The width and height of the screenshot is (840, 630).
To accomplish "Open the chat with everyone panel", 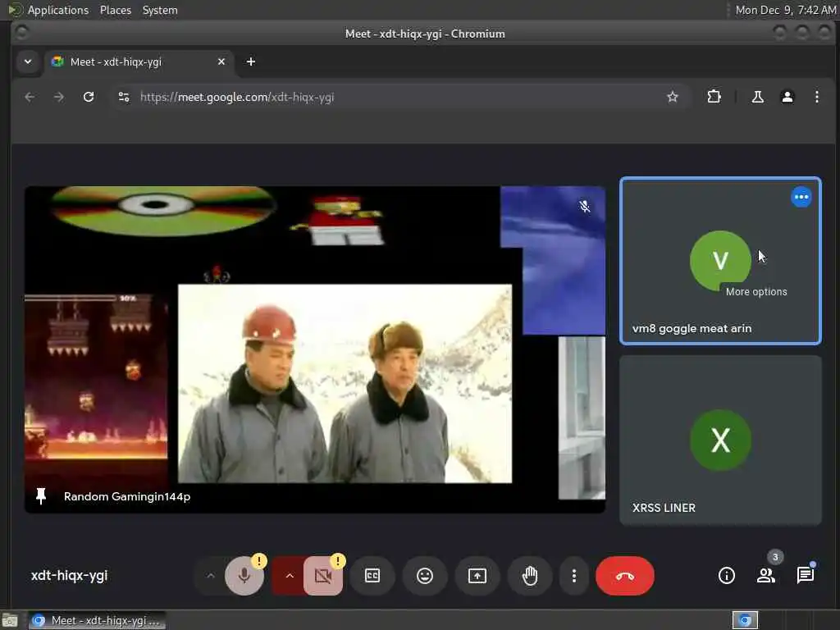I will (806, 576).
